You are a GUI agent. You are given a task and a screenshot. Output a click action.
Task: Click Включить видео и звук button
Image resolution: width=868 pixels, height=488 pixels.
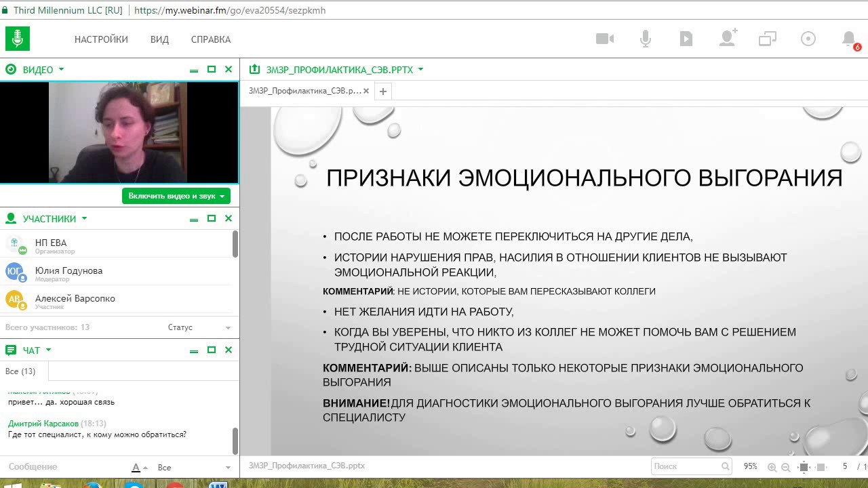(x=176, y=196)
